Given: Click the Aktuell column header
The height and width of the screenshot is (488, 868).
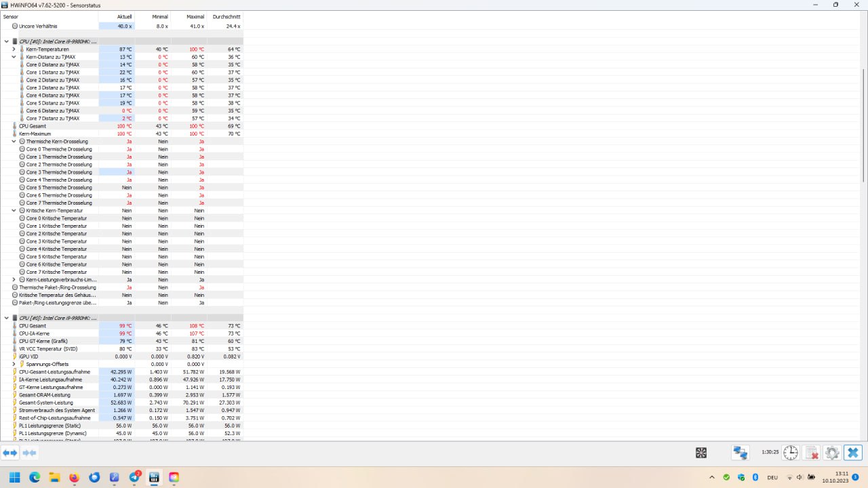Looking at the screenshot, I should [x=117, y=16].
